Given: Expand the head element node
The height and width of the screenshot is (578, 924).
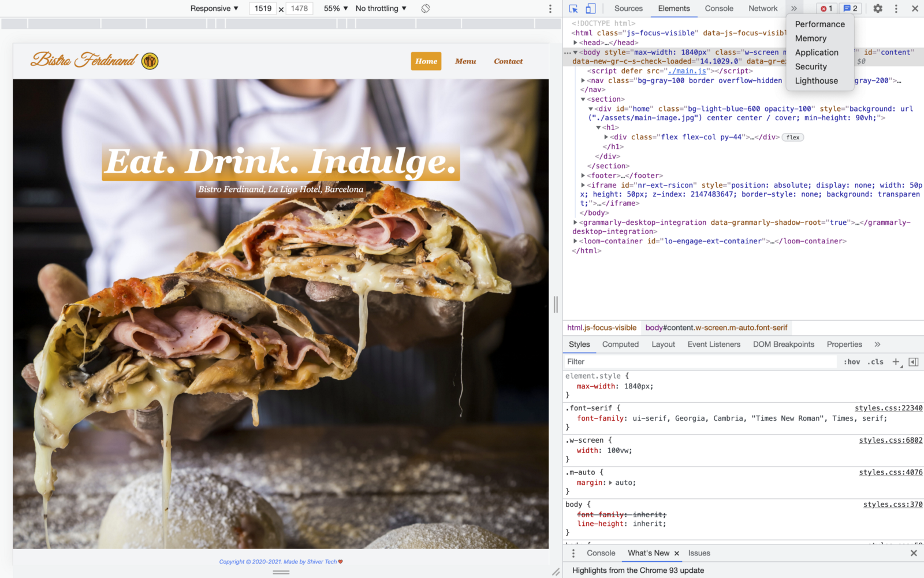Looking at the screenshot, I should pos(575,42).
